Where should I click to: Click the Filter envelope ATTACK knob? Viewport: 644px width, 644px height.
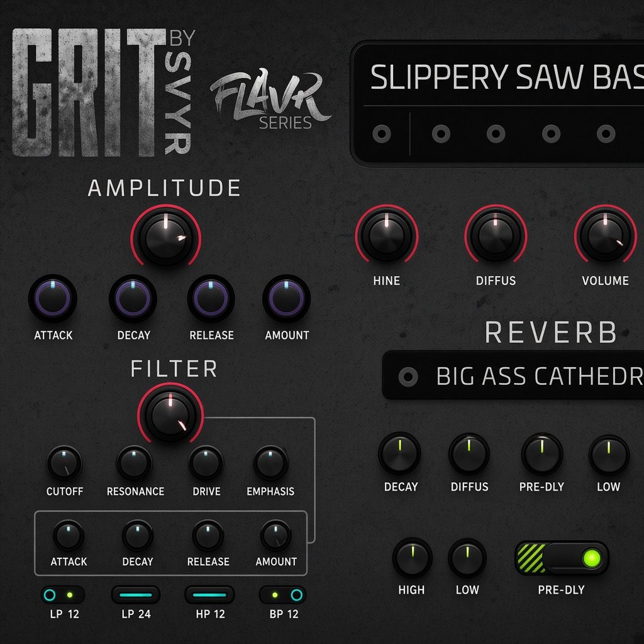click(69, 536)
